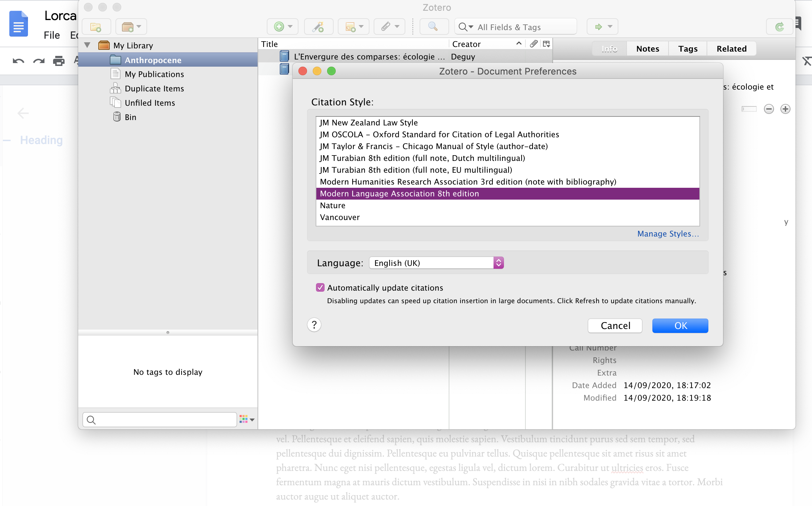This screenshot has height=506, width=812.
Task: Click Add Item by Identifier wand icon
Action: (318, 27)
